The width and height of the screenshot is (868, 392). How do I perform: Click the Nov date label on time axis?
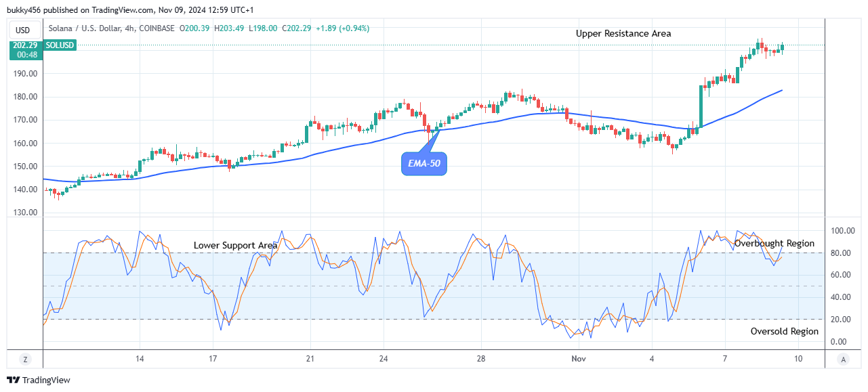(x=578, y=358)
